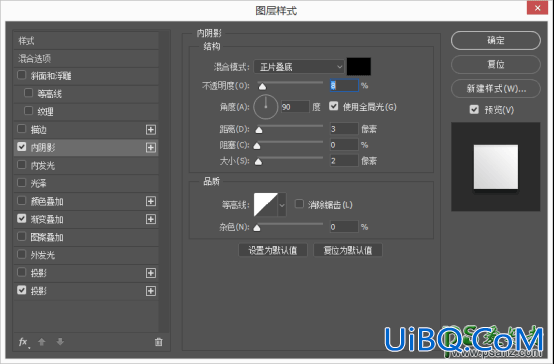
Task: Click the 杂色 percentage input field
Action: pos(344,227)
